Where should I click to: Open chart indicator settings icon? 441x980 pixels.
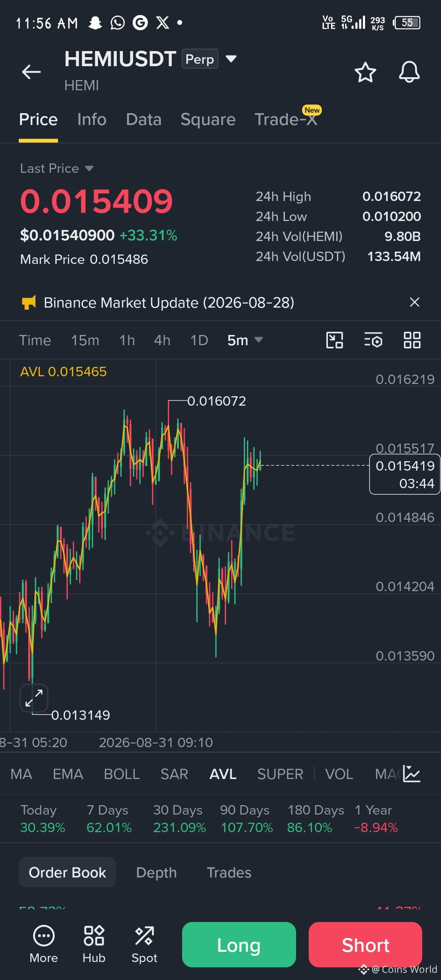tap(373, 340)
